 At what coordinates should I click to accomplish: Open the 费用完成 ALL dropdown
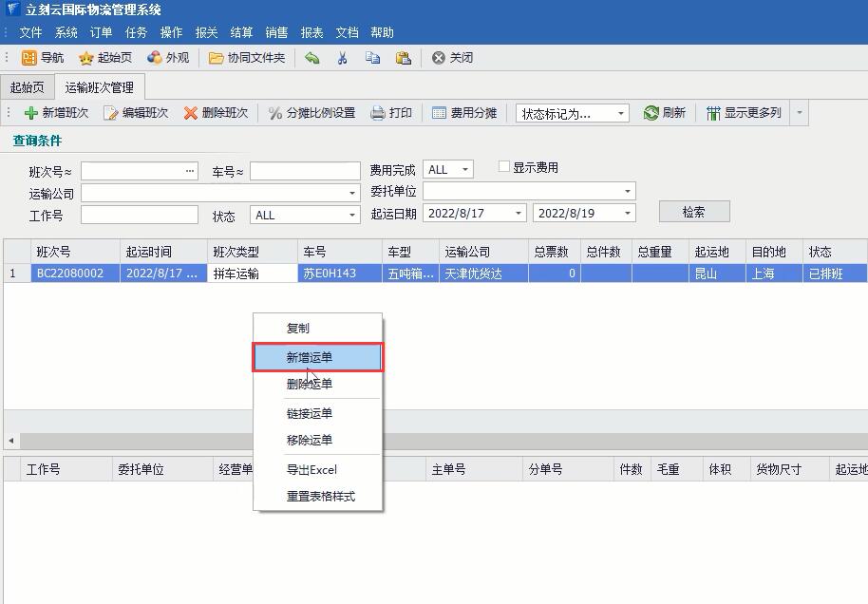[465, 170]
